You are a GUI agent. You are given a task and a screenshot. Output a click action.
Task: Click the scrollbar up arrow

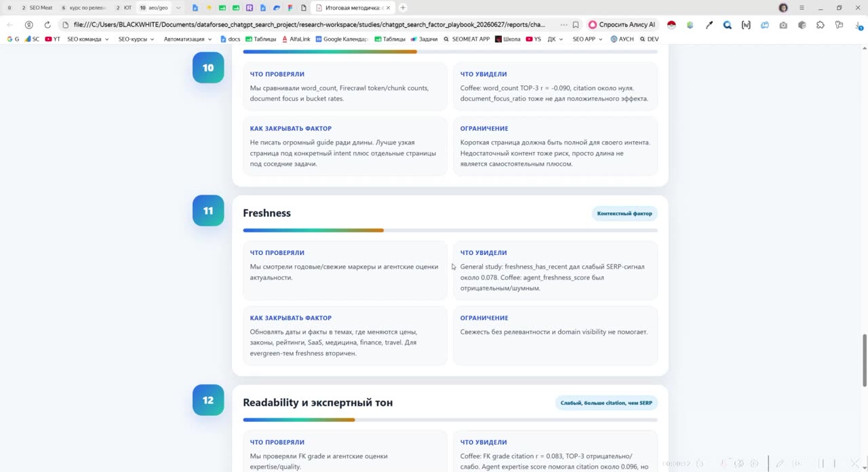864,49
